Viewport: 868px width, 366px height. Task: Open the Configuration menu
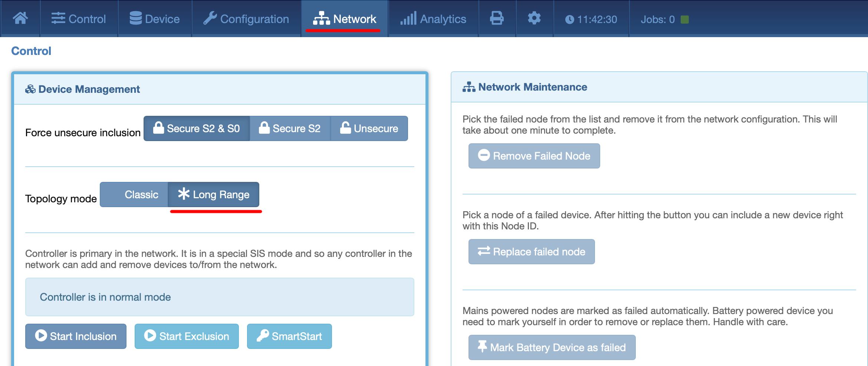(x=246, y=19)
